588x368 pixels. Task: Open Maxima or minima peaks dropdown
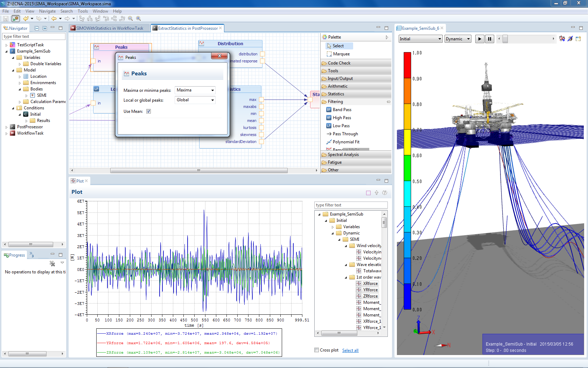pyautogui.click(x=195, y=90)
